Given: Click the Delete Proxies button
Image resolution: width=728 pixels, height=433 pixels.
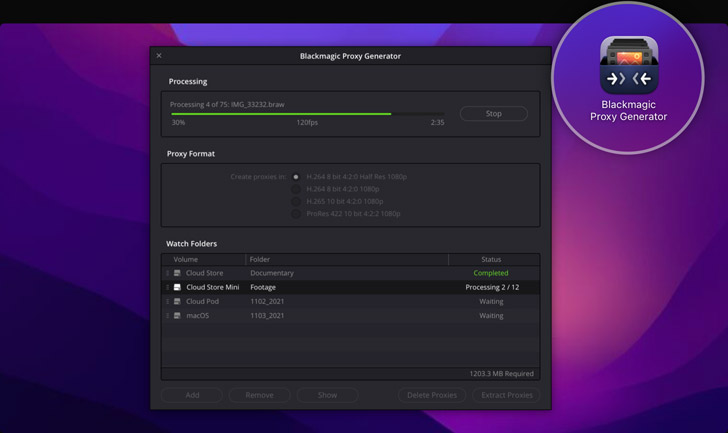Looking at the screenshot, I should click(432, 395).
